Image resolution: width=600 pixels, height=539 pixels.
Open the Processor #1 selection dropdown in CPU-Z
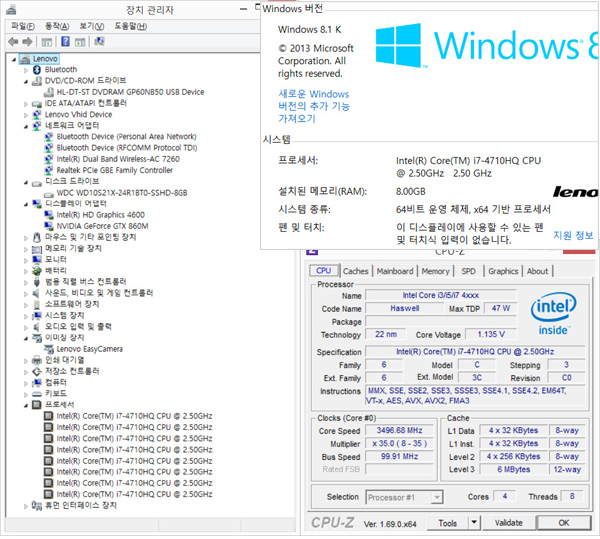(x=437, y=498)
